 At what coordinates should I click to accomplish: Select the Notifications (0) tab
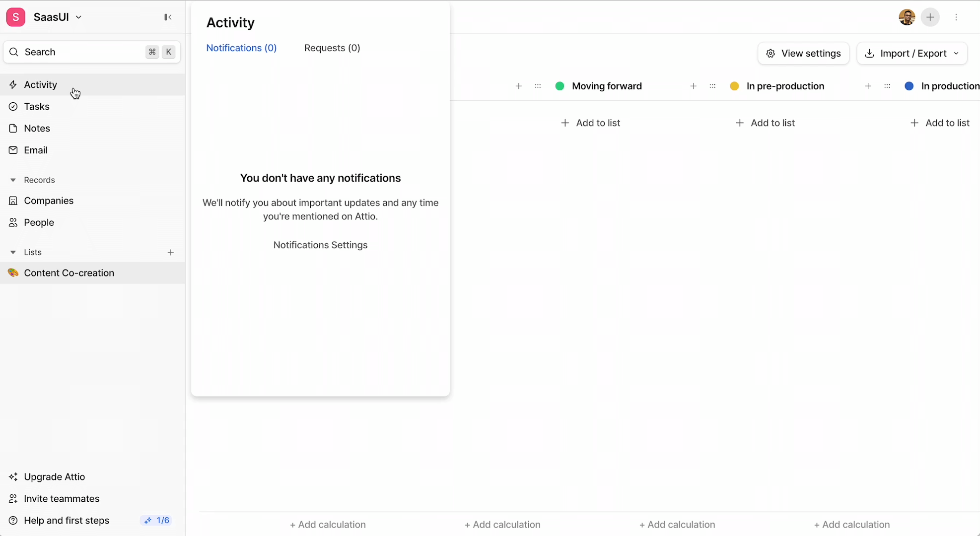(x=241, y=48)
